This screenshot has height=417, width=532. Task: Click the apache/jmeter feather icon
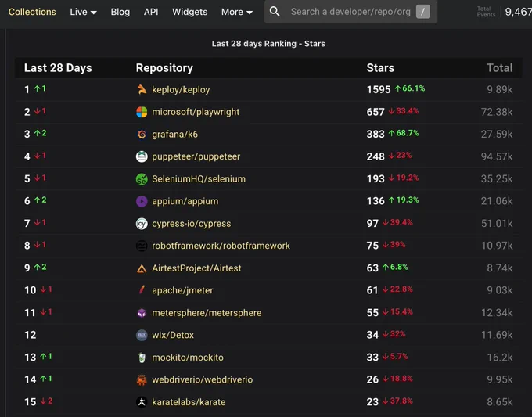(142, 290)
